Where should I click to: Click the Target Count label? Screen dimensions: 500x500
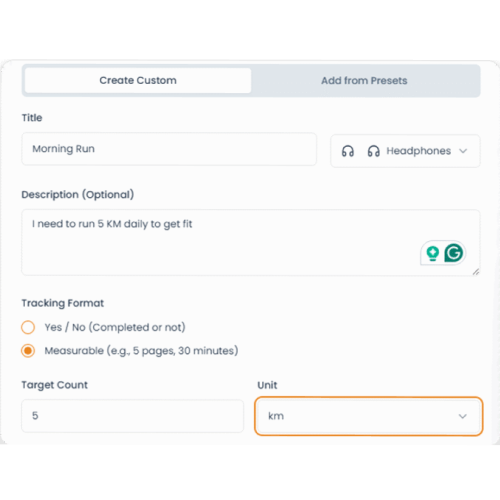pos(55,385)
